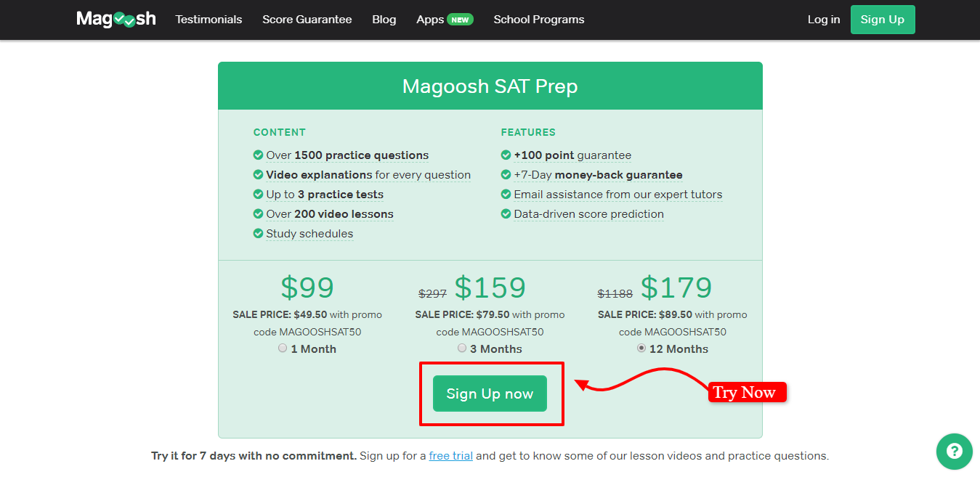
Task: Click the crossed-out $1188 price text
Action: coord(615,293)
